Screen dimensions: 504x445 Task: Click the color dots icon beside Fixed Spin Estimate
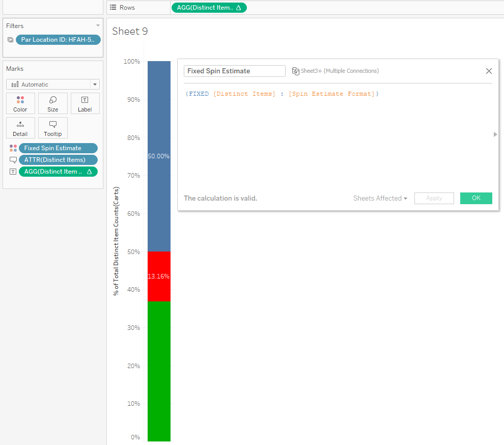point(13,148)
